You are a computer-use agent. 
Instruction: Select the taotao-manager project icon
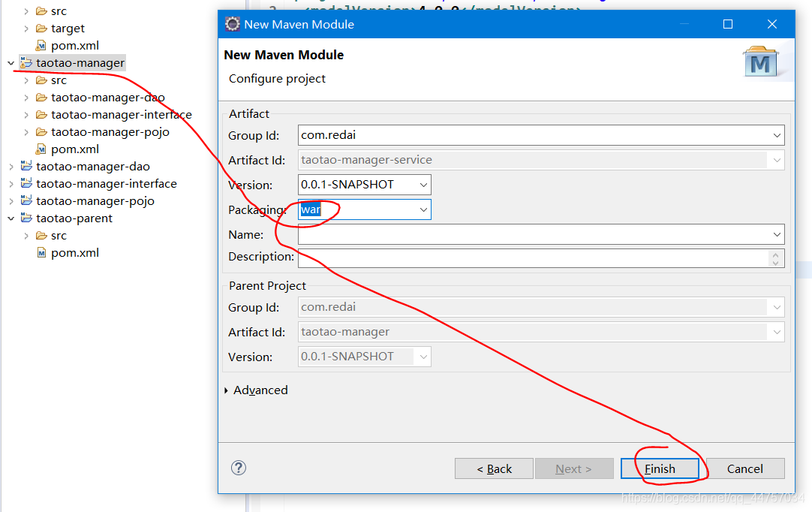[26, 63]
